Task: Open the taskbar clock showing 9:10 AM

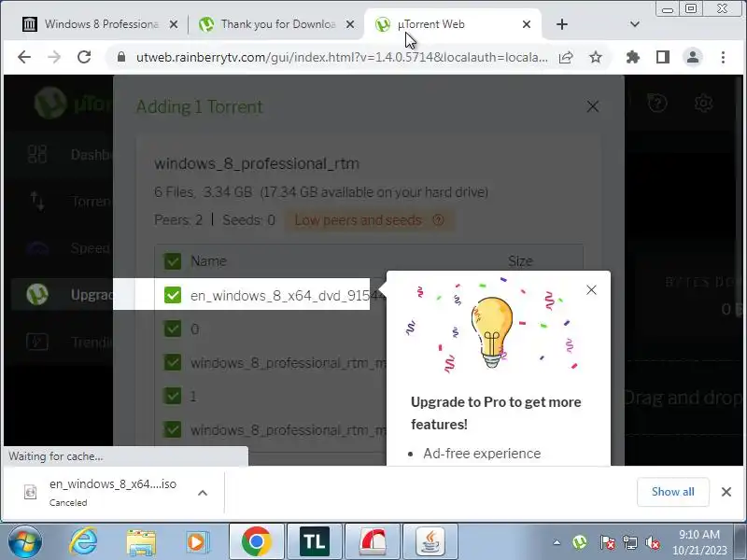Action: [x=699, y=542]
